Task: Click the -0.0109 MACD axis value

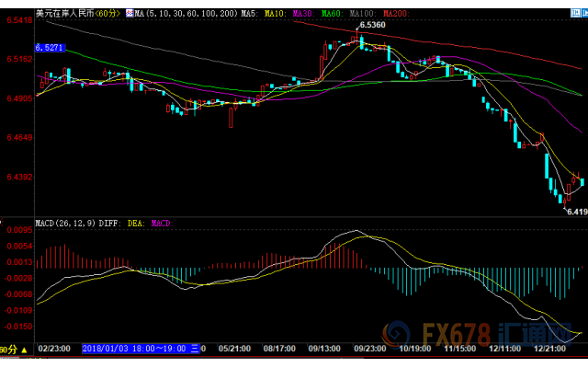Action: coord(18,311)
